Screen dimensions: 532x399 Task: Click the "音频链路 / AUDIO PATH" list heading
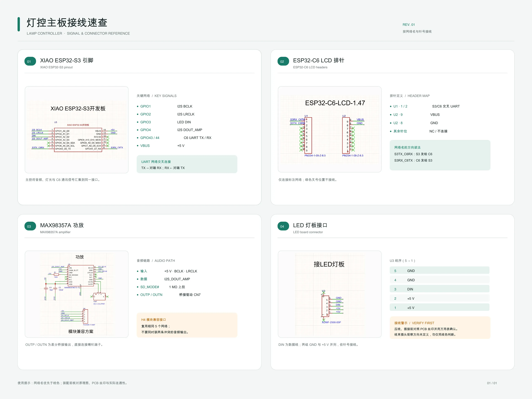(156, 261)
